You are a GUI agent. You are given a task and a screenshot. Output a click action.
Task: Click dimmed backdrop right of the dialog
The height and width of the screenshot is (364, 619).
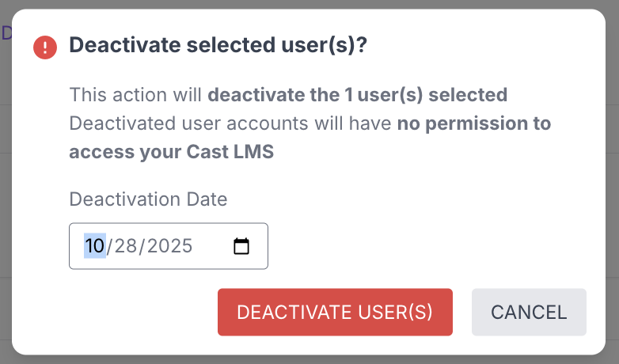(x=612, y=182)
